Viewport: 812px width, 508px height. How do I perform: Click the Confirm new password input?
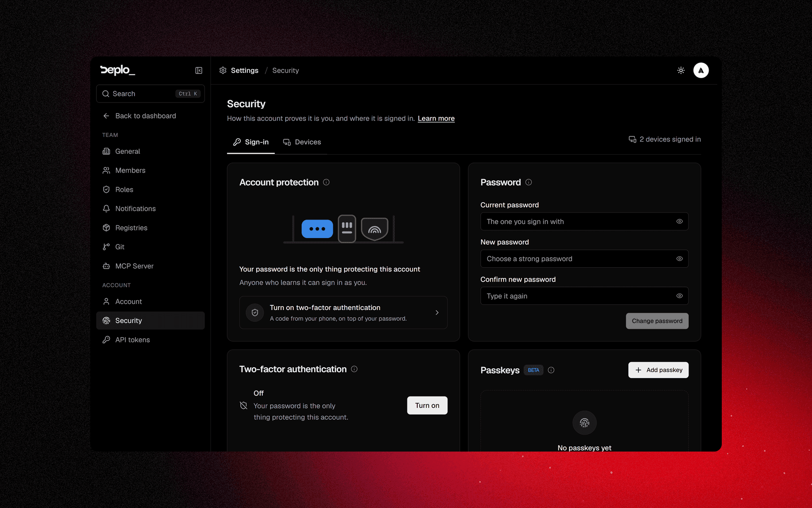(x=584, y=296)
